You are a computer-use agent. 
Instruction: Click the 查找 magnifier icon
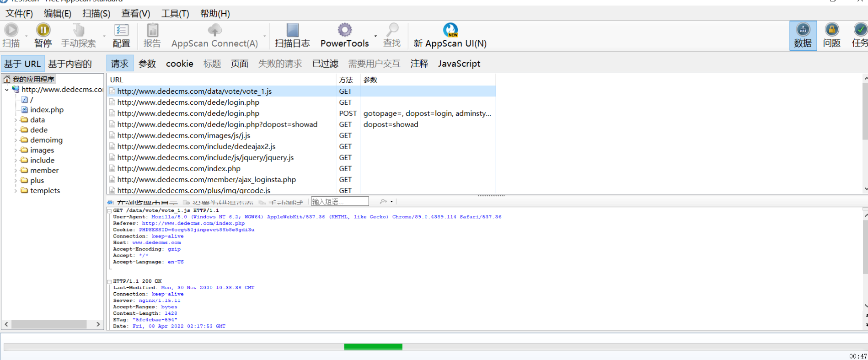click(x=392, y=30)
